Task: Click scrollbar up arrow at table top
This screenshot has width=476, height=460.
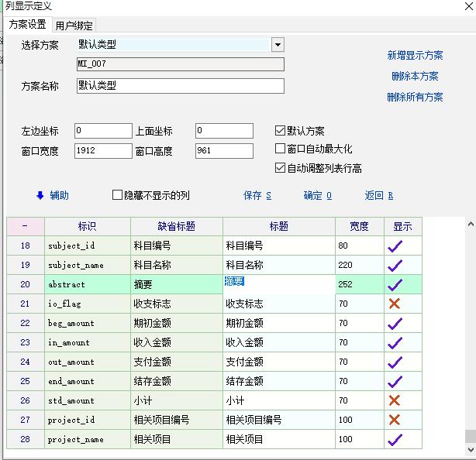Action: (x=470, y=225)
